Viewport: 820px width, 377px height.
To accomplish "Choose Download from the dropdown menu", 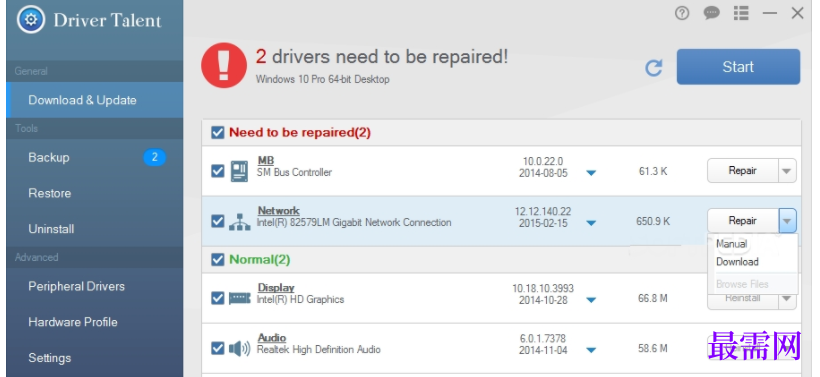I will [x=737, y=262].
